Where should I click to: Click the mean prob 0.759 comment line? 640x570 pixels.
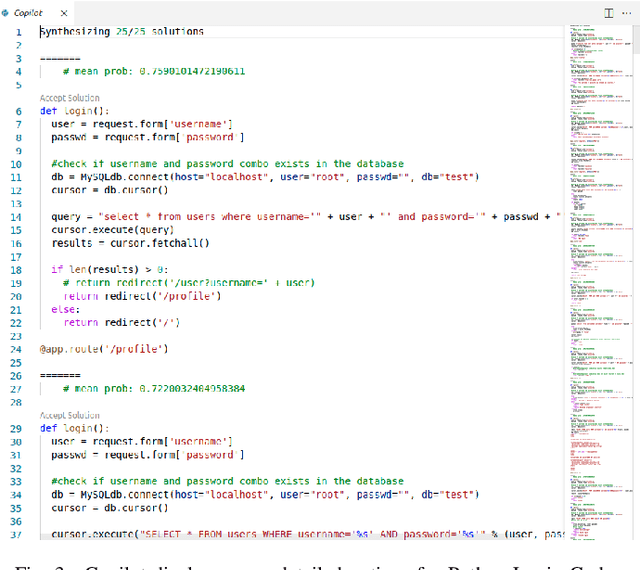(x=153, y=71)
